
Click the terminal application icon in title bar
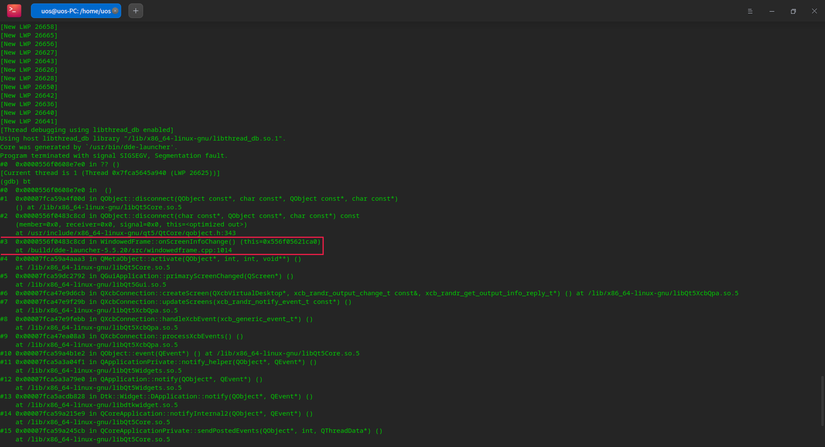coord(14,10)
